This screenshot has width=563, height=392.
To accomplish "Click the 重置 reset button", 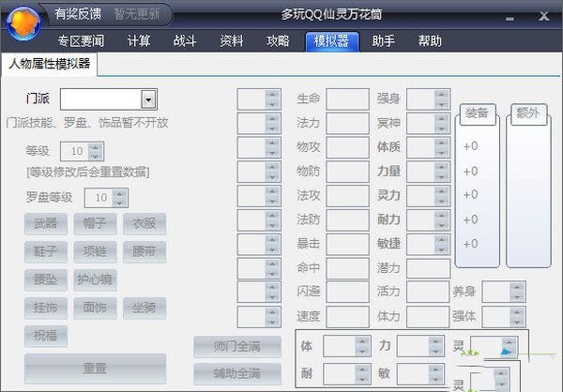I will pos(95,369).
